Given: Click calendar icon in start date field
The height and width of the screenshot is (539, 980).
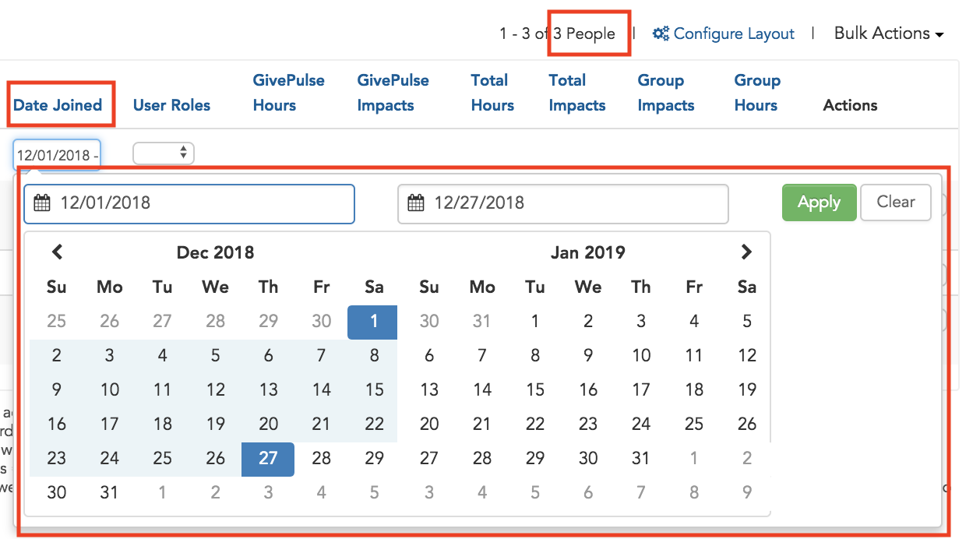Looking at the screenshot, I should tap(42, 203).
